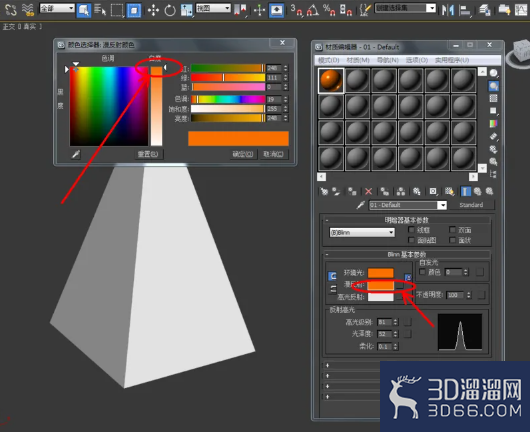Choose the rectangular selection region tool

point(117,10)
